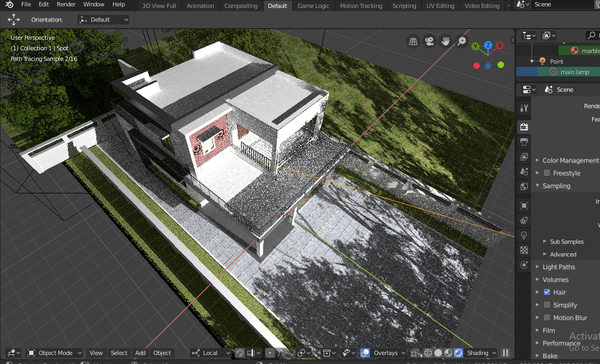Select main lamp in the outliner

point(576,72)
